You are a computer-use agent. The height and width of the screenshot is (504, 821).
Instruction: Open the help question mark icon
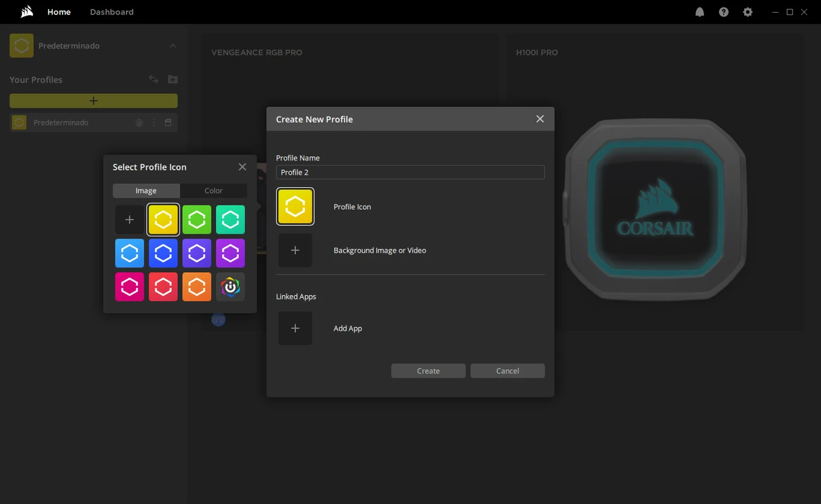(723, 11)
